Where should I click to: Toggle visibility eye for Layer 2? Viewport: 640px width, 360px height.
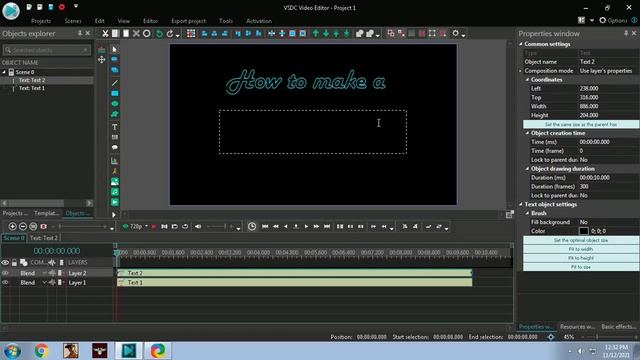(x=5, y=273)
